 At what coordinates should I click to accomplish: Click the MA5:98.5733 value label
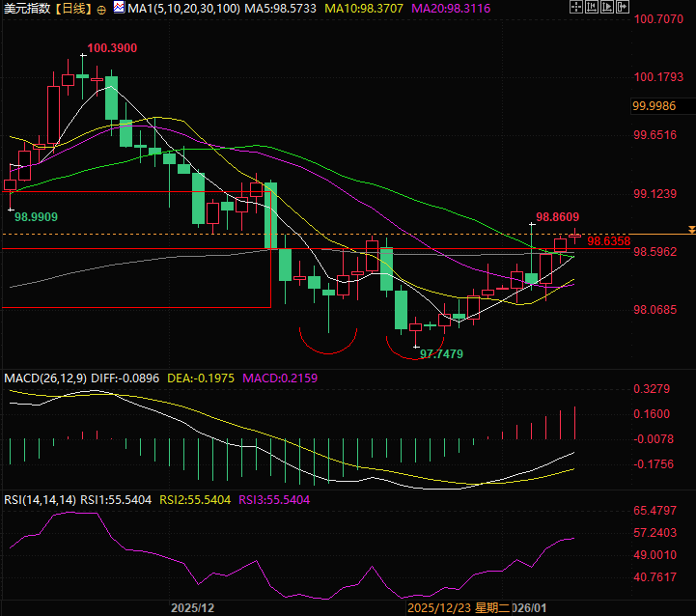pos(280,9)
